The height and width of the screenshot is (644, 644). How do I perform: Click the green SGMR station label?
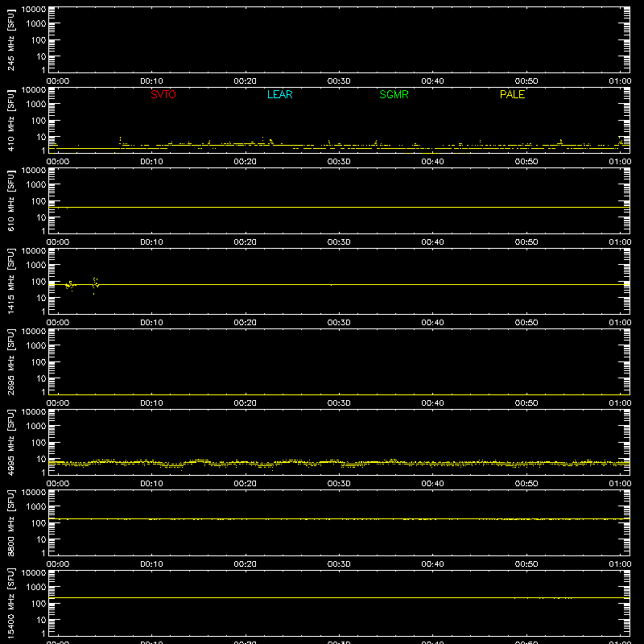tap(394, 94)
